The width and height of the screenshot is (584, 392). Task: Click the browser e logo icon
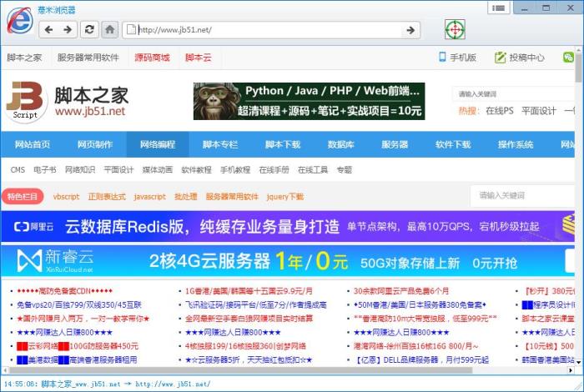coord(19,21)
